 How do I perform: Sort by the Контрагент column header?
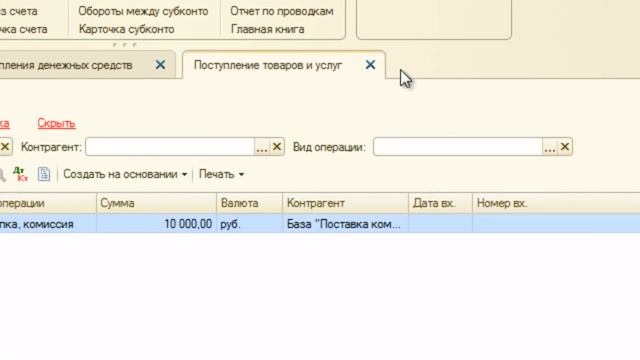[x=345, y=203]
